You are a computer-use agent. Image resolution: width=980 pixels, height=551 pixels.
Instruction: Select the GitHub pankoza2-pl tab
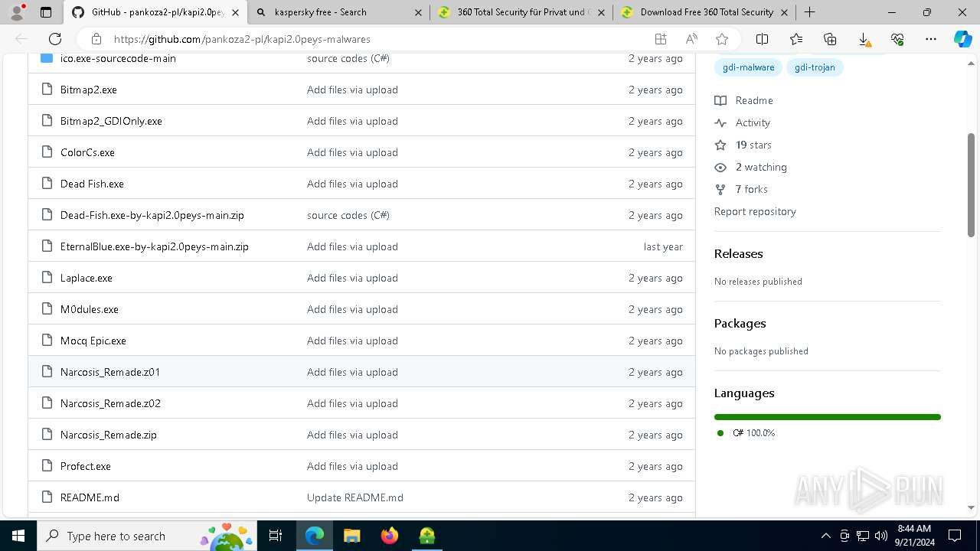click(x=155, y=12)
